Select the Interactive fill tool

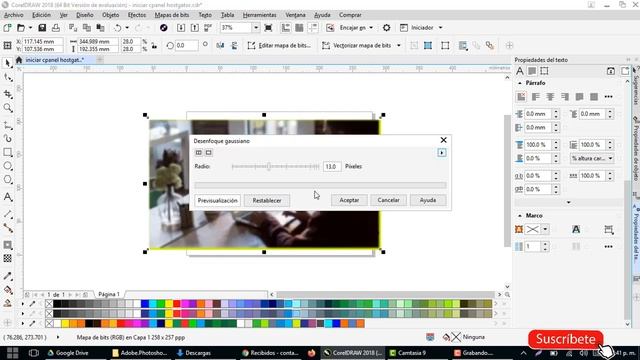[x=7, y=290]
